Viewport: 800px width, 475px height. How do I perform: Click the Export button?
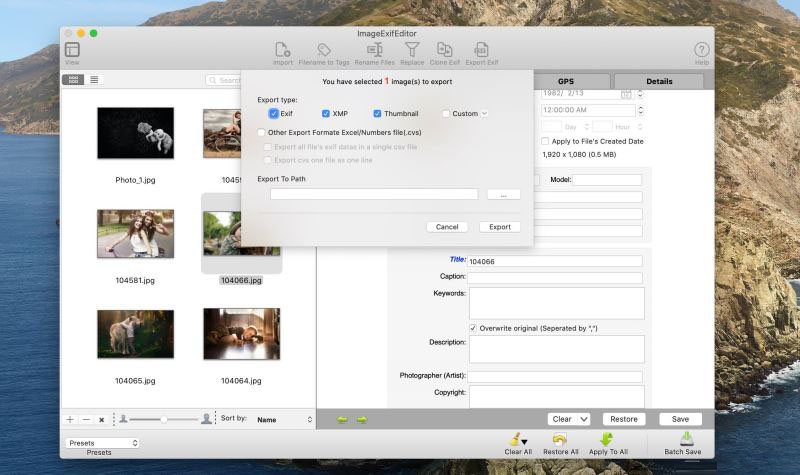tap(500, 227)
